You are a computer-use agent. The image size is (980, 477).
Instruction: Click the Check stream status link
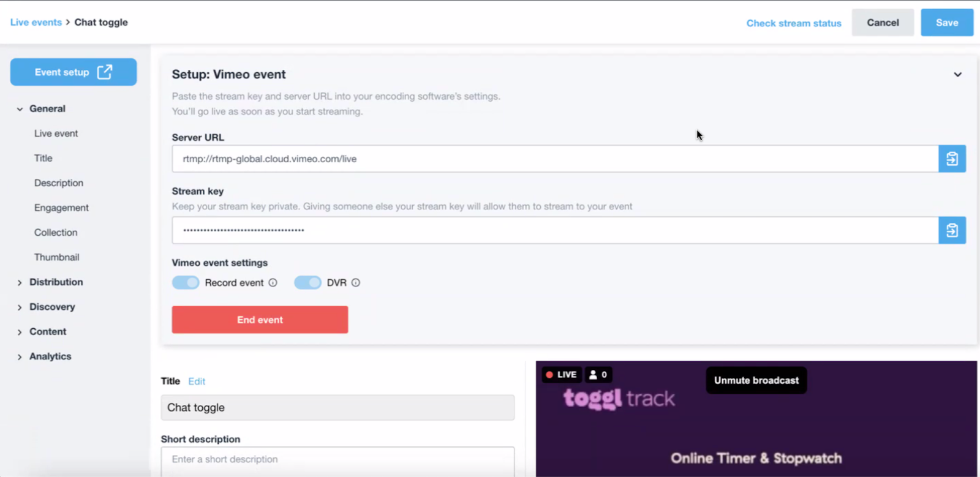pyautogui.click(x=793, y=23)
